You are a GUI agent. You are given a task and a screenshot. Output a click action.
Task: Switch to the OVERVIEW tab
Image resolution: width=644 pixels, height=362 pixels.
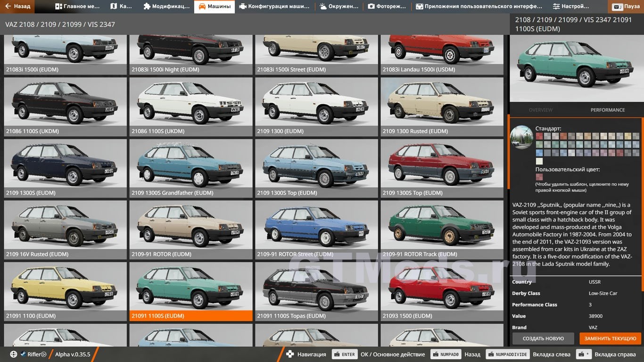[x=541, y=110]
